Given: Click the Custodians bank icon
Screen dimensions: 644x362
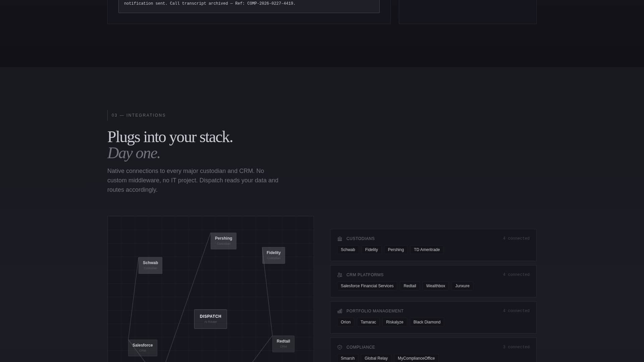Looking at the screenshot, I should click(340, 239).
